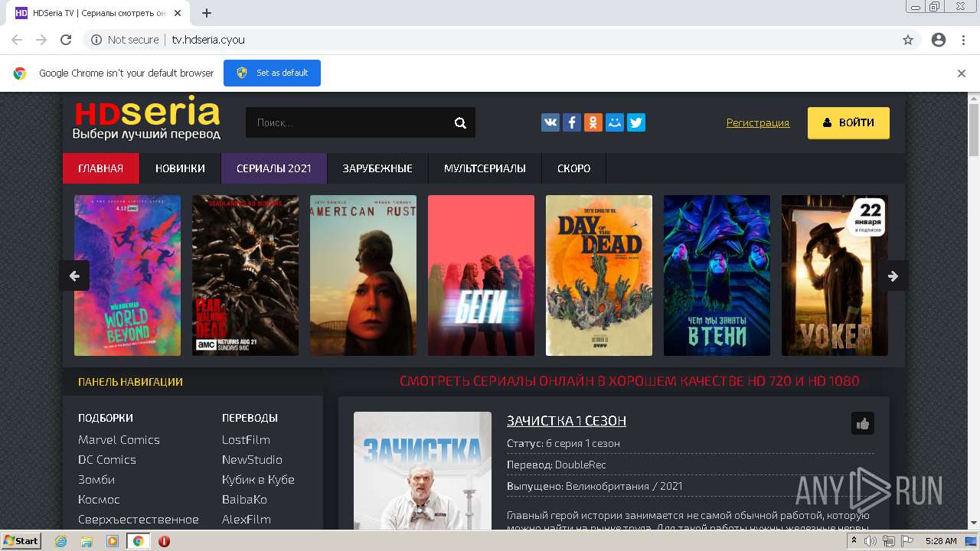Screen dimensions: 980x551
Task: Click the carousel left arrow
Action: (74, 275)
